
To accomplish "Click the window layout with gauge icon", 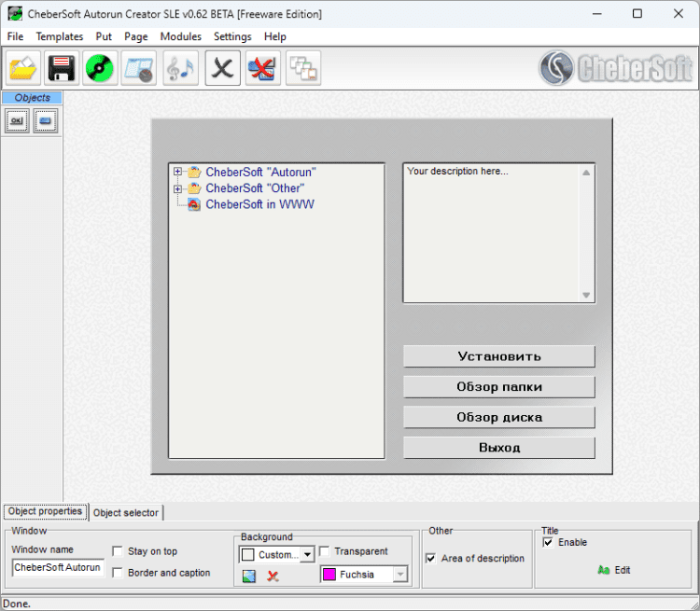I will click(139, 68).
